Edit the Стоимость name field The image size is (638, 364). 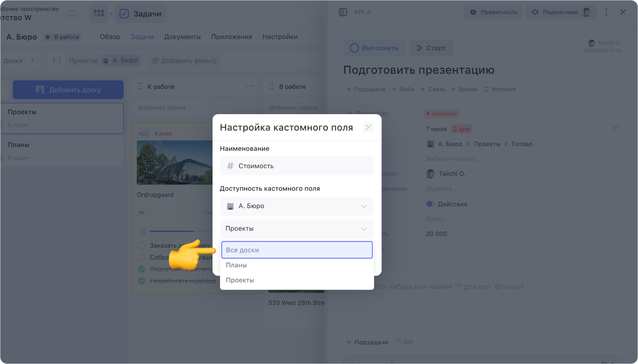(x=297, y=166)
